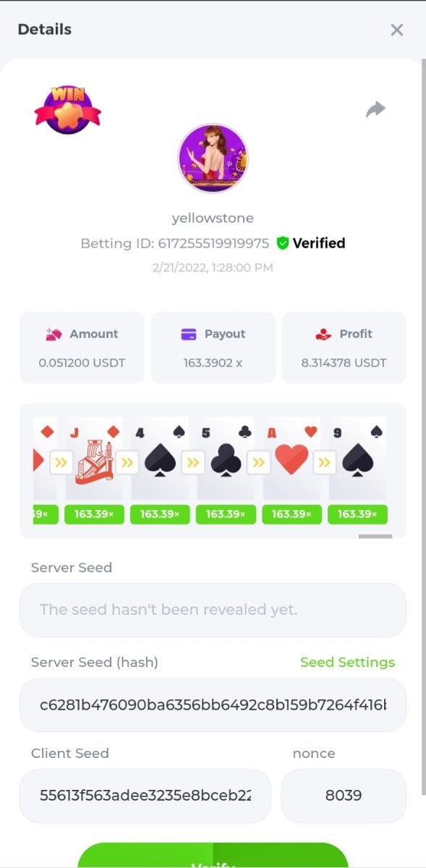Click the cards horizontal scrollbar
The height and width of the screenshot is (868, 426).
[x=375, y=536]
